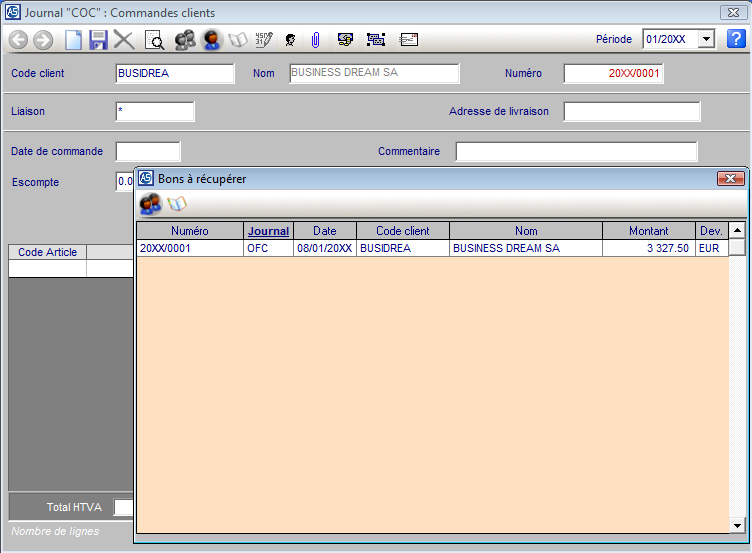The height and width of the screenshot is (553, 752).
Task: Click the Adresse de livraison field
Action: (631, 111)
